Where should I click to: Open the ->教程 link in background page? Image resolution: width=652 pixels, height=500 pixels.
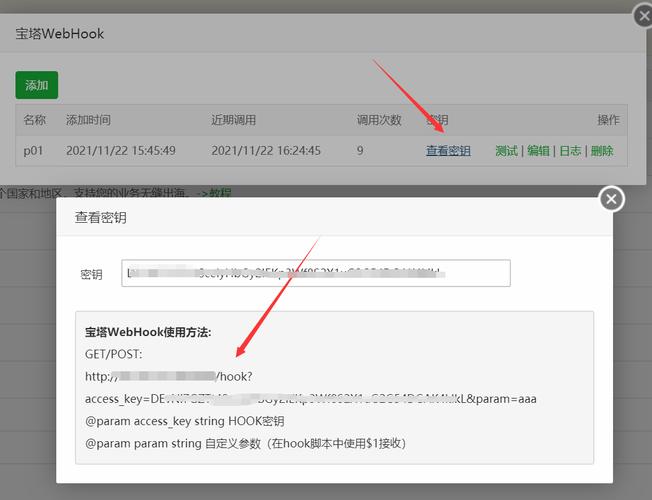214,193
